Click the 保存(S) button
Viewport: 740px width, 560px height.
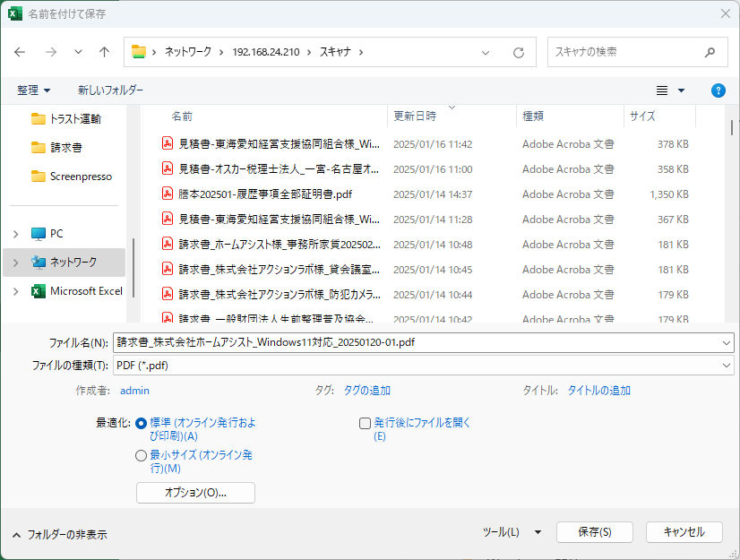[x=594, y=532]
